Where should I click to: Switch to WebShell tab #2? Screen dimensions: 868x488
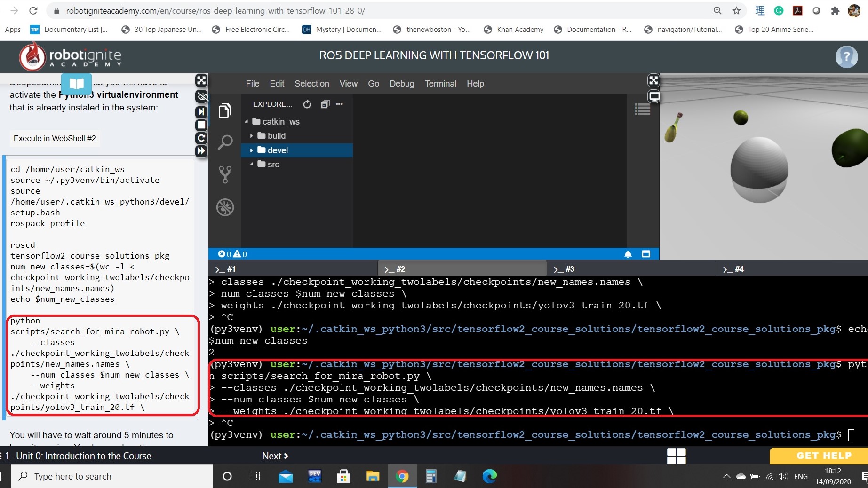pos(462,269)
